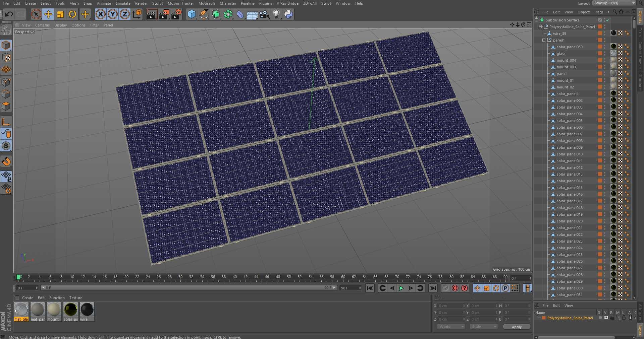This screenshot has height=339, width=644.
Task: Open the Layout dropdown Startup (User)
Action: pyautogui.click(x=614, y=3)
